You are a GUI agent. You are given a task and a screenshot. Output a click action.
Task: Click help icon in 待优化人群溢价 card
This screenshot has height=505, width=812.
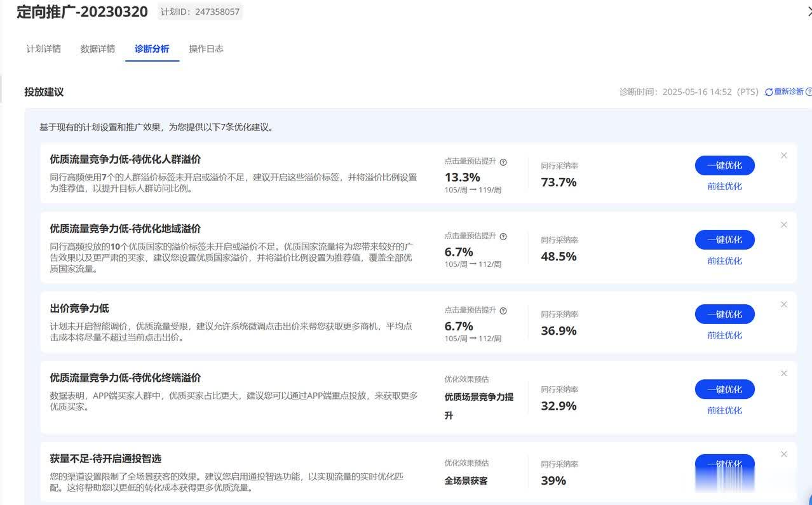coord(503,162)
